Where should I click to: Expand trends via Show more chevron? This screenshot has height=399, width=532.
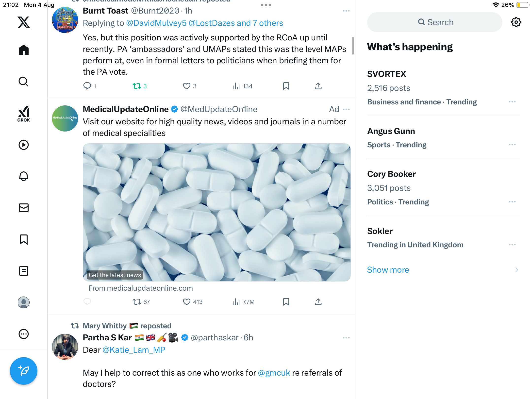tap(516, 270)
